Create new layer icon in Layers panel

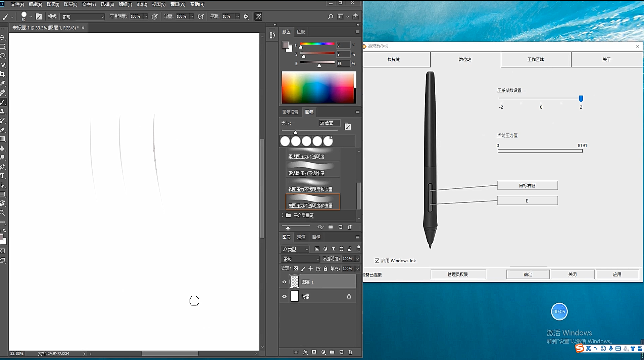tap(341, 352)
